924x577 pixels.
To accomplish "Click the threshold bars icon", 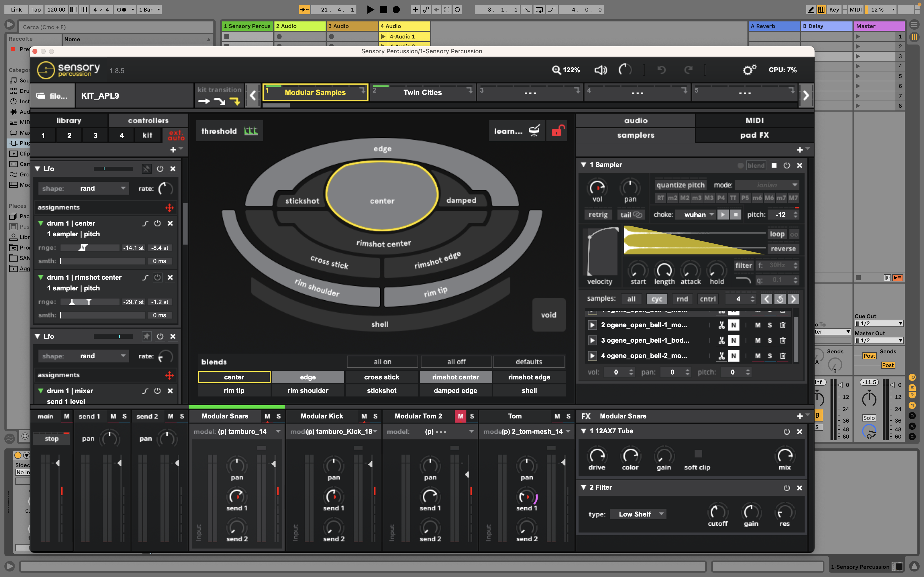I will (251, 131).
